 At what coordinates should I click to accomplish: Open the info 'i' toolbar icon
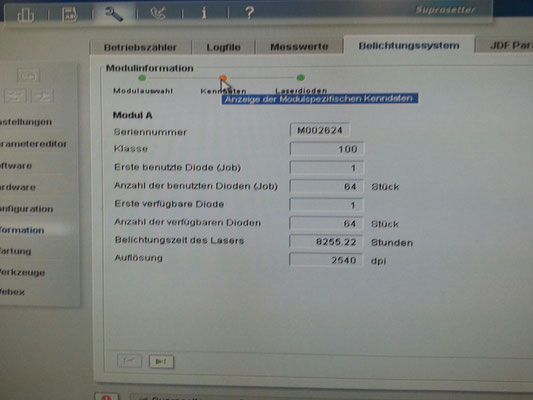(204, 14)
